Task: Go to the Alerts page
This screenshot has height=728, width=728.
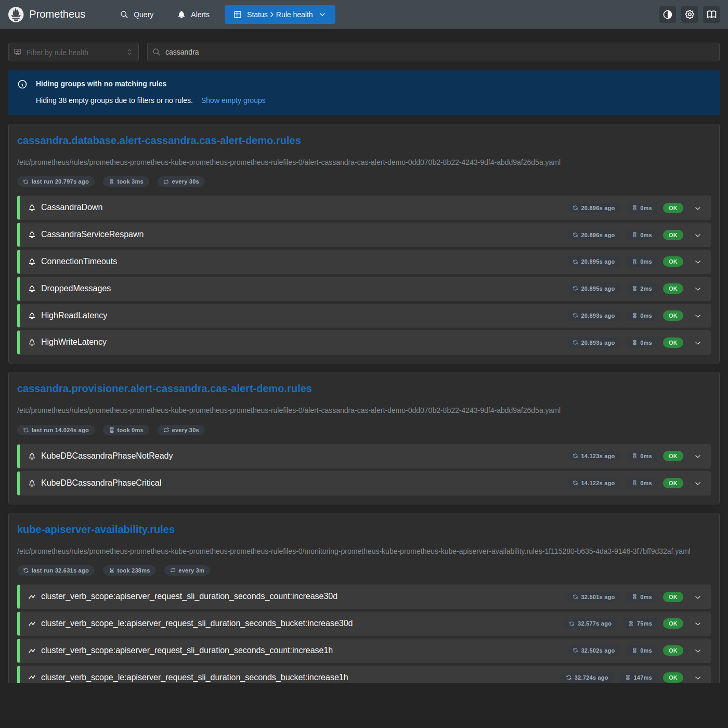Action: (x=193, y=15)
